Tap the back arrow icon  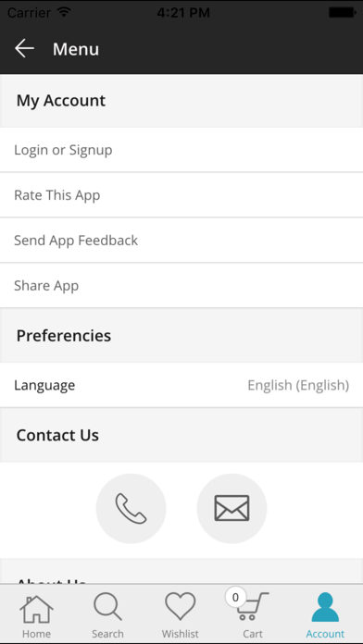click(x=24, y=48)
